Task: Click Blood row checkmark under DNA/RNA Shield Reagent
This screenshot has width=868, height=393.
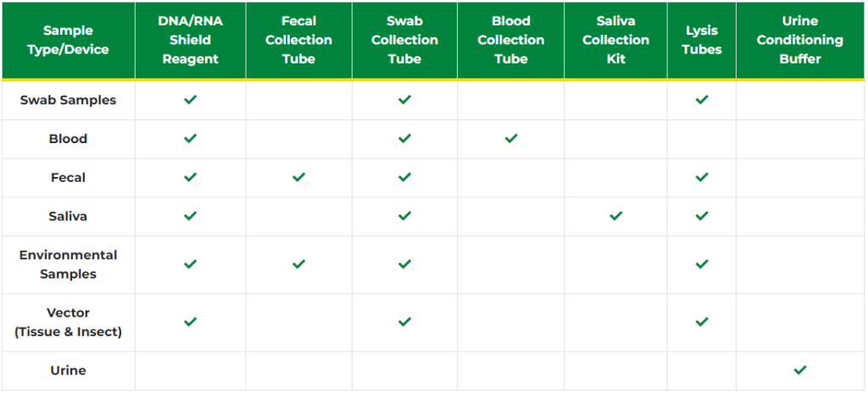Action: click(x=190, y=138)
